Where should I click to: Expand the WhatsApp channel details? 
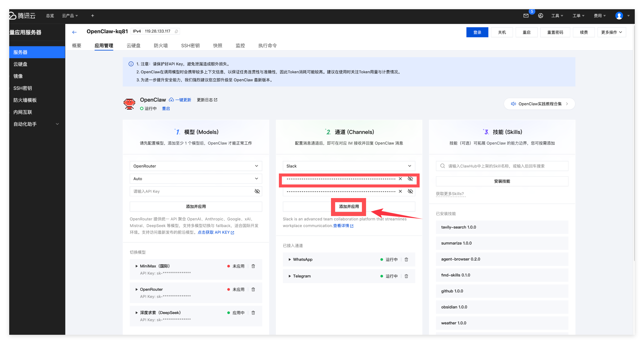[289, 260]
